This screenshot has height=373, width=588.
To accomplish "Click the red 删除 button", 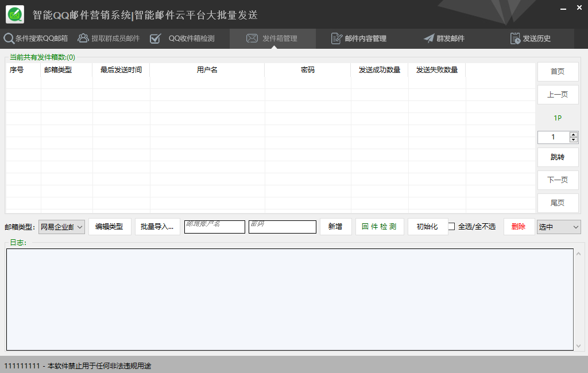I will pos(519,227).
